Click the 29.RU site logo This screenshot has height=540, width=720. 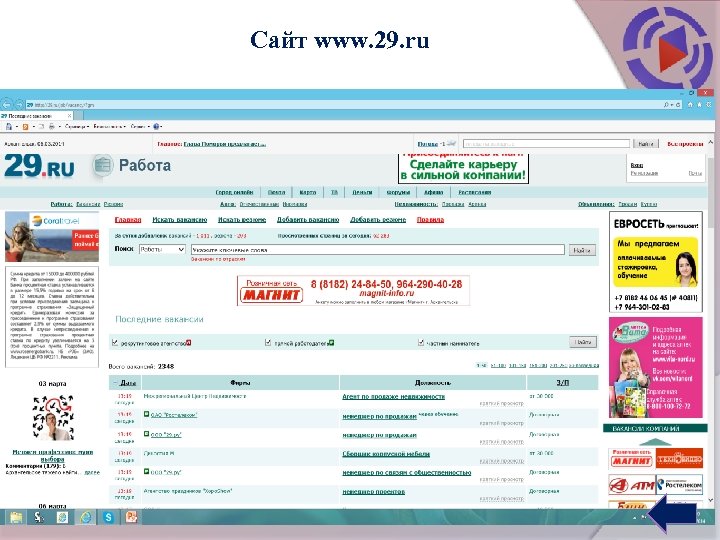[39, 166]
